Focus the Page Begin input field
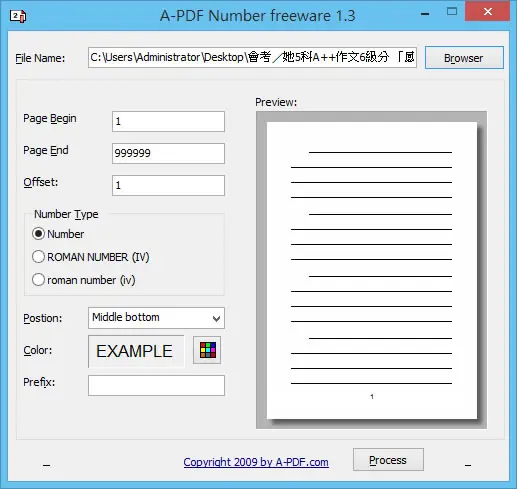 click(168, 121)
